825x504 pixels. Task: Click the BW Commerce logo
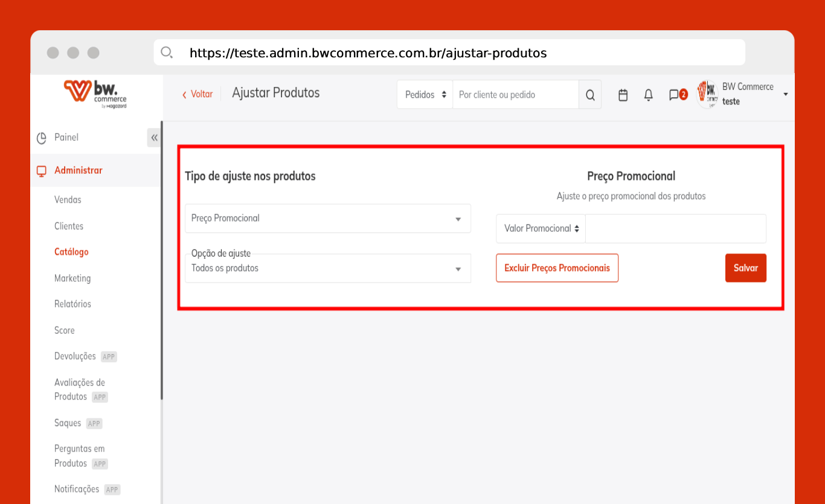[95, 94]
